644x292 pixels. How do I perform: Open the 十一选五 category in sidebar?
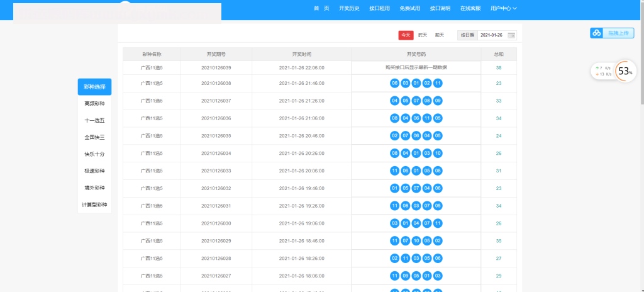click(x=94, y=120)
